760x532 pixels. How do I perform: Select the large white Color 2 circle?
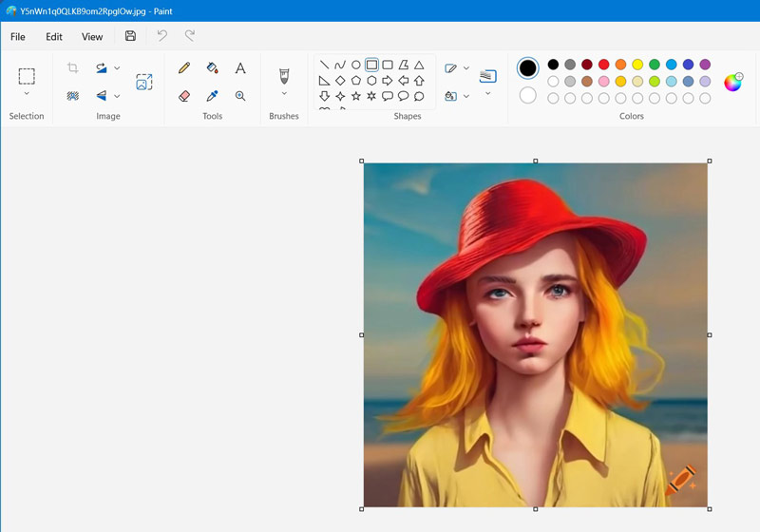click(528, 95)
